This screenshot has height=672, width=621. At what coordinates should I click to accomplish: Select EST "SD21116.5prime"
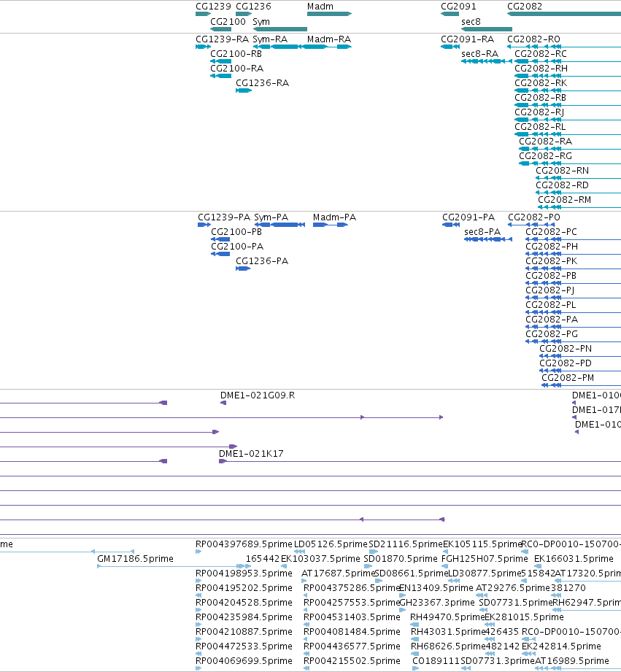pyautogui.click(x=406, y=544)
